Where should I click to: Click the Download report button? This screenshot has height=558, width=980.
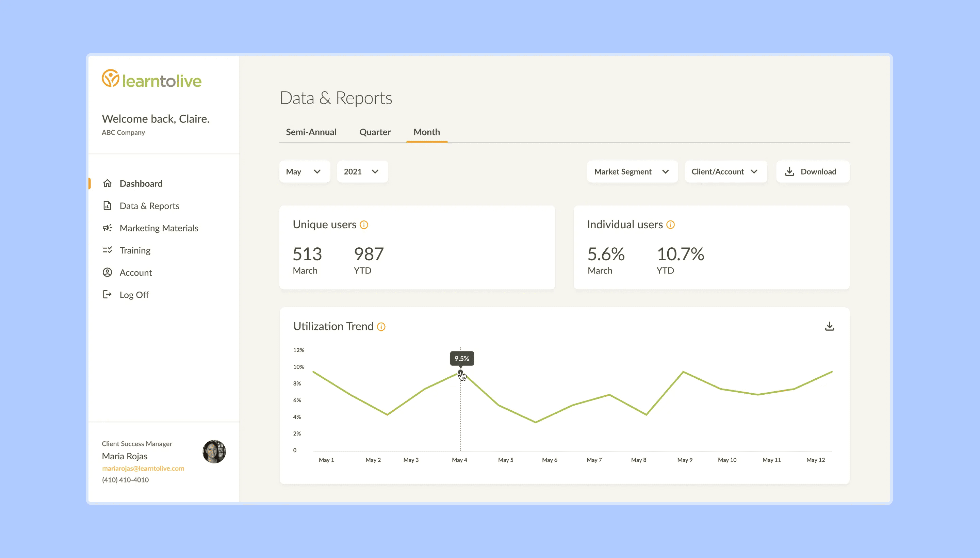(812, 172)
